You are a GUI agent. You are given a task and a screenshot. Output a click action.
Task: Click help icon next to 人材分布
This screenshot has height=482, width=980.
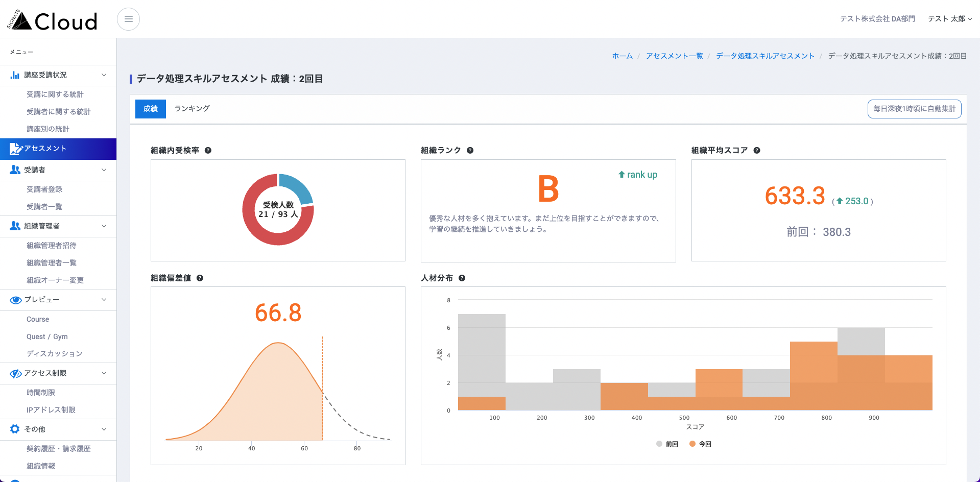[462, 278]
